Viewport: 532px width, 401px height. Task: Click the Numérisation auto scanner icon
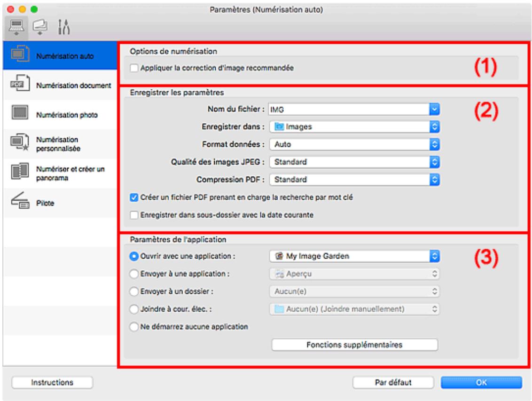(x=20, y=54)
